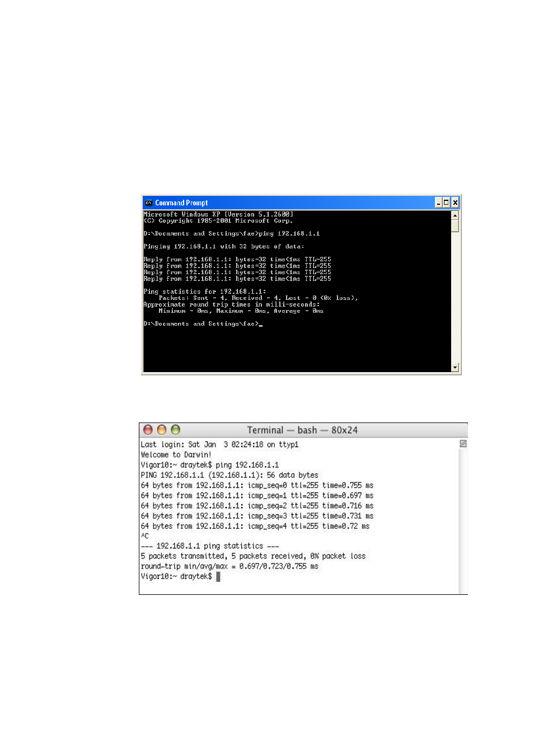
Task: Click the 'Welcome to Darwin!' line
Action: click(x=176, y=455)
